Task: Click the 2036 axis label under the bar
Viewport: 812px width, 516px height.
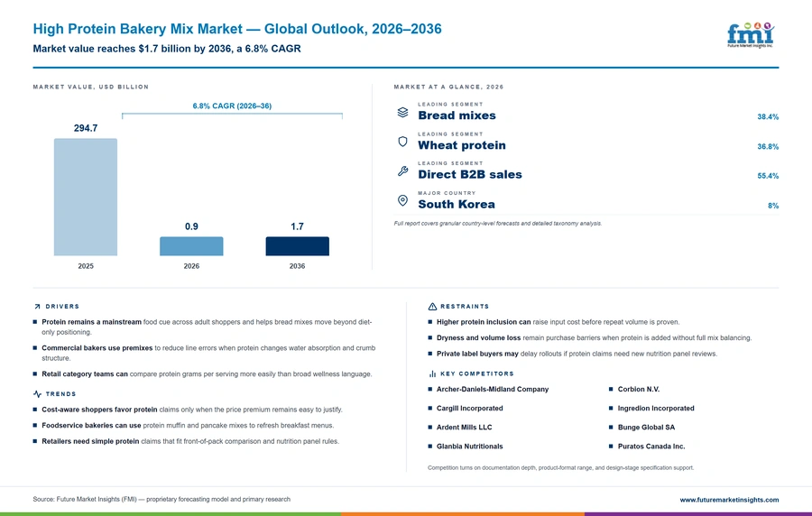Action: (x=297, y=266)
